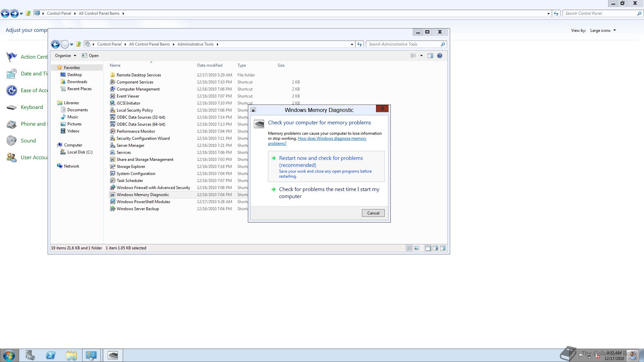Select Network in navigation pane
Image resolution: width=644 pixels, height=362 pixels.
pyautogui.click(x=71, y=166)
